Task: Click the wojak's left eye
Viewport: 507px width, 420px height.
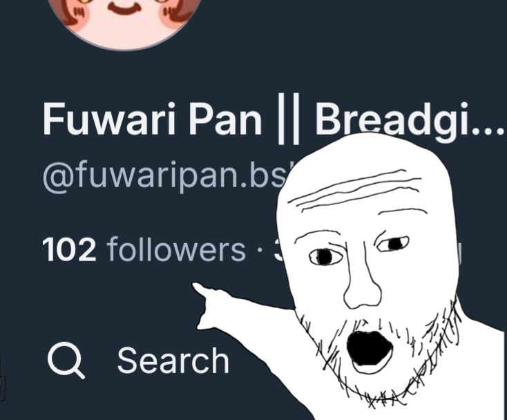Action: click(x=325, y=257)
